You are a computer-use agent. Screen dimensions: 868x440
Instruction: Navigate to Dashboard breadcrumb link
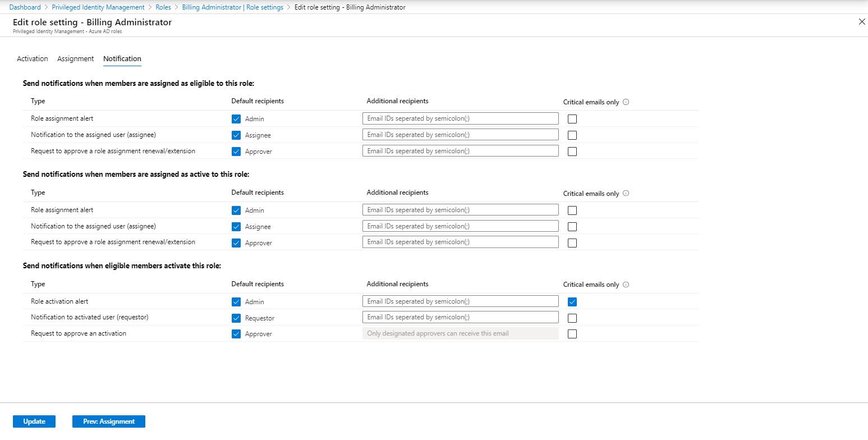tap(25, 7)
